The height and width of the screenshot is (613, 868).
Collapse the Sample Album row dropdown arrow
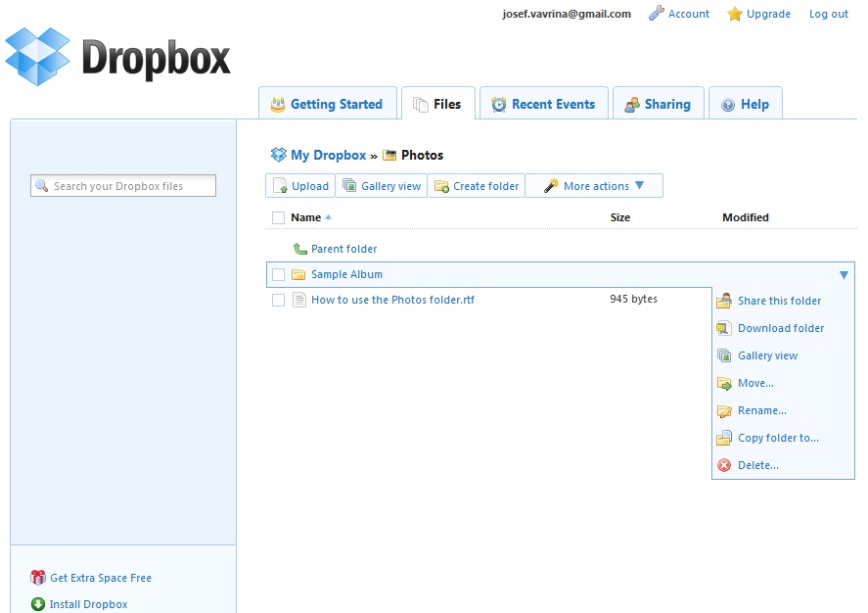pos(844,274)
